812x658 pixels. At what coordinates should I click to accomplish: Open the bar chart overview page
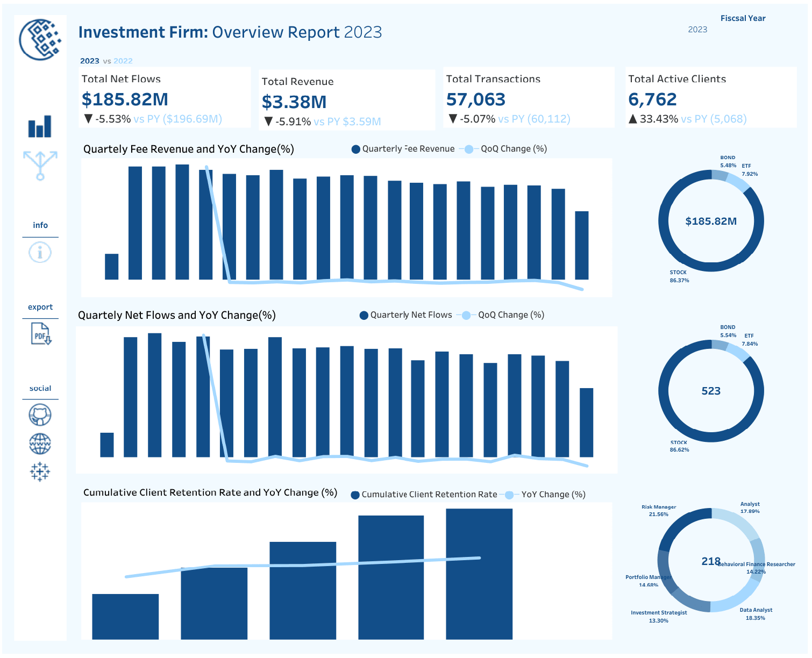(x=40, y=127)
